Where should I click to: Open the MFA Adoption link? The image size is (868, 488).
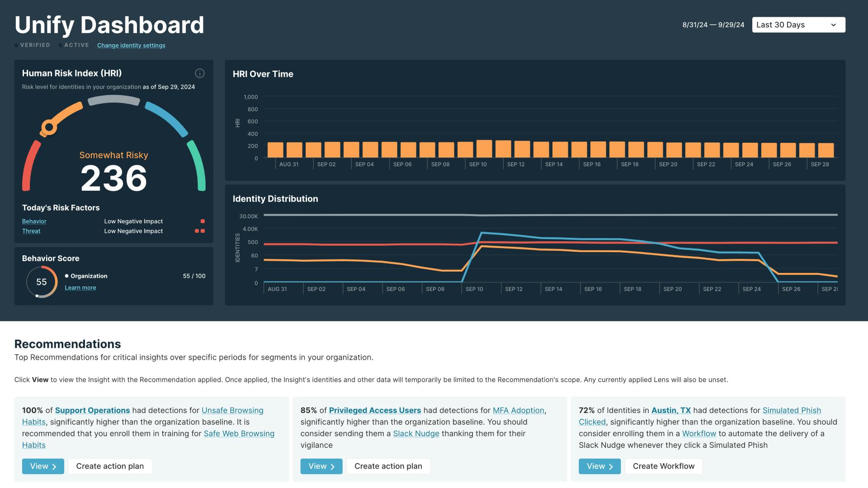pyautogui.click(x=518, y=410)
